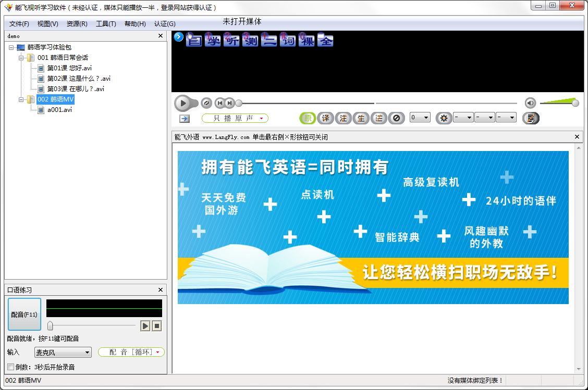The image size is (588, 390).
Task: Open the 资源(R) menu
Action: click(x=77, y=24)
